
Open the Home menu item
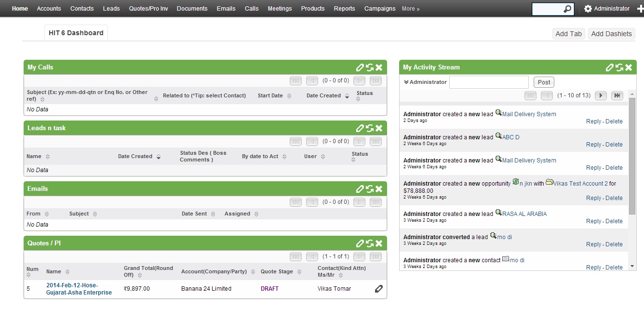[x=20, y=9]
